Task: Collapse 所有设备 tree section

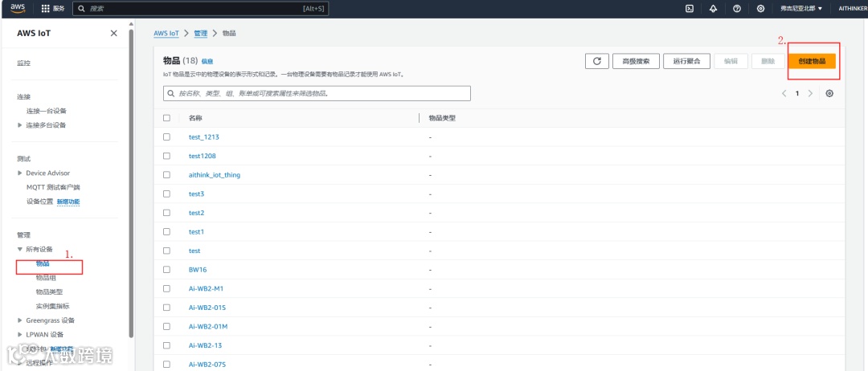Action: 20,250
